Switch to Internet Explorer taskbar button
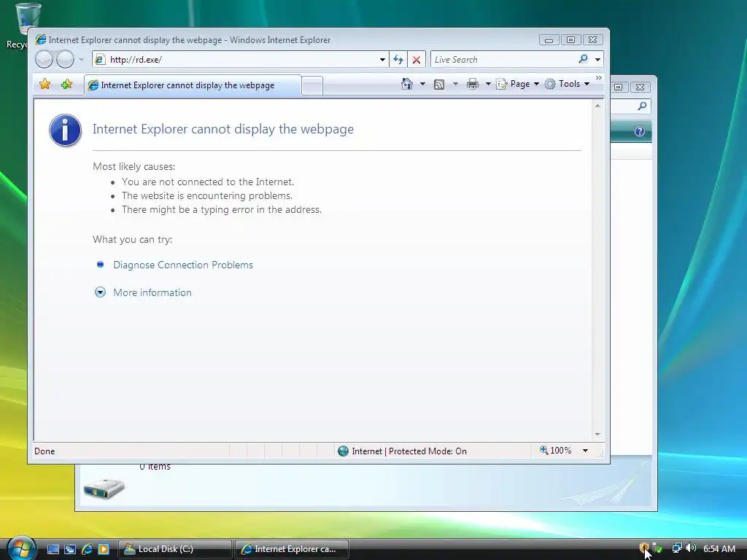747x560 pixels. pyautogui.click(x=292, y=549)
